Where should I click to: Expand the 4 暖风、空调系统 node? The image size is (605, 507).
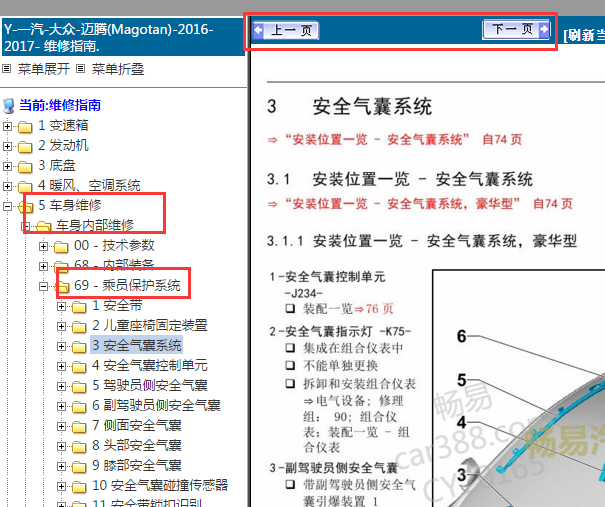[x=7, y=186]
